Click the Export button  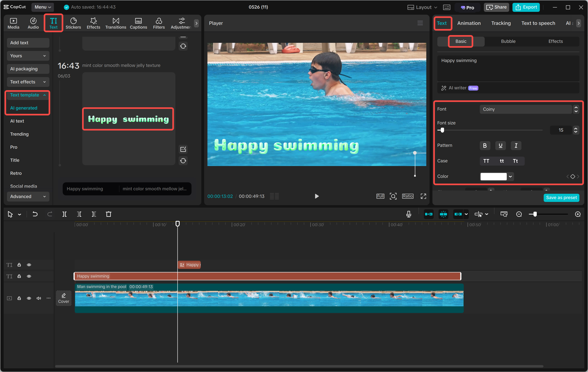(526, 7)
